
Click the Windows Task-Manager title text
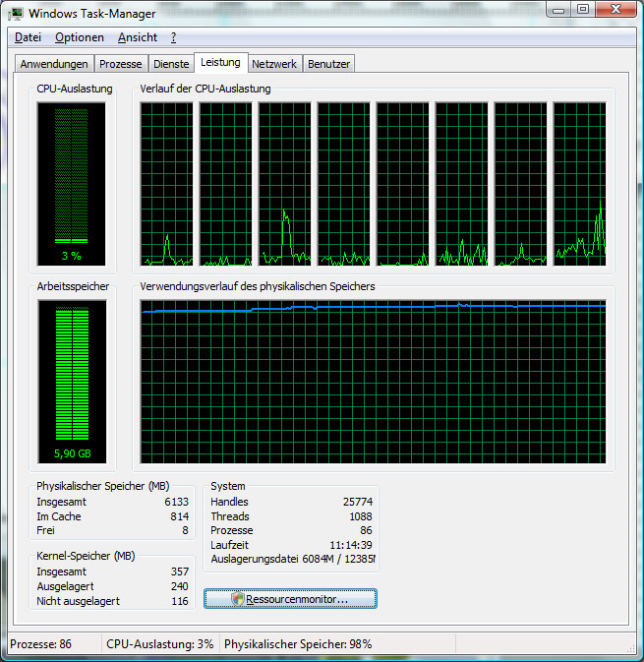[92, 14]
